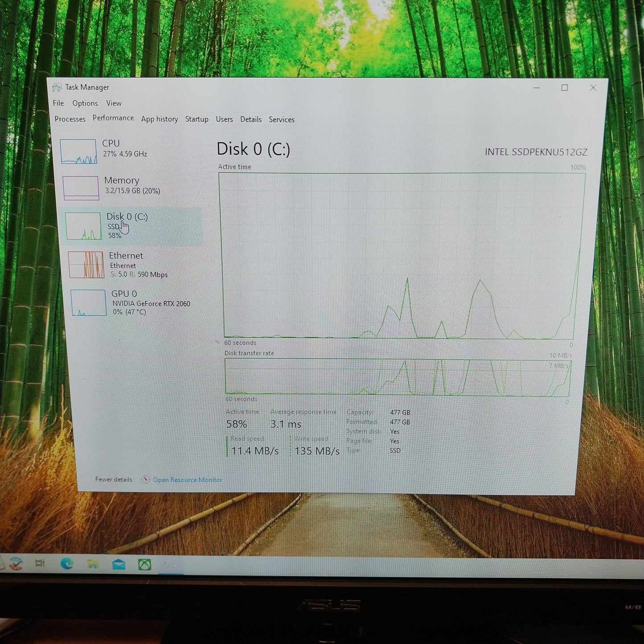Click the Formatted 477 GB value
The height and width of the screenshot is (644, 644).
[400, 422]
